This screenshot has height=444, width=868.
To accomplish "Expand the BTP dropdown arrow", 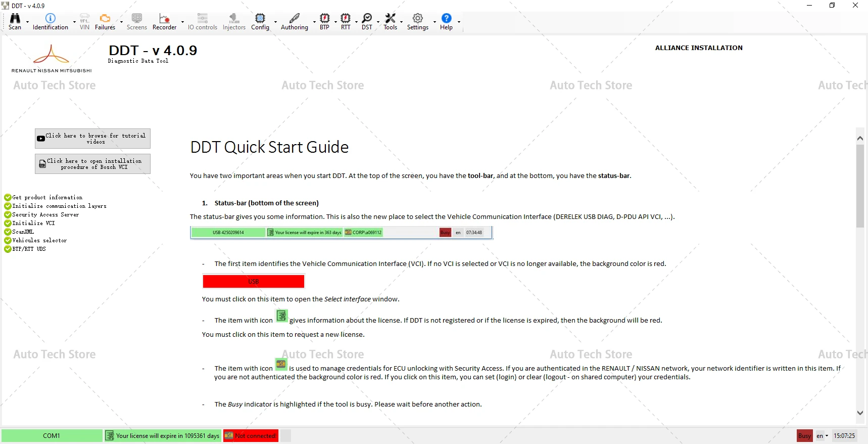I will (x=335, y=22).
